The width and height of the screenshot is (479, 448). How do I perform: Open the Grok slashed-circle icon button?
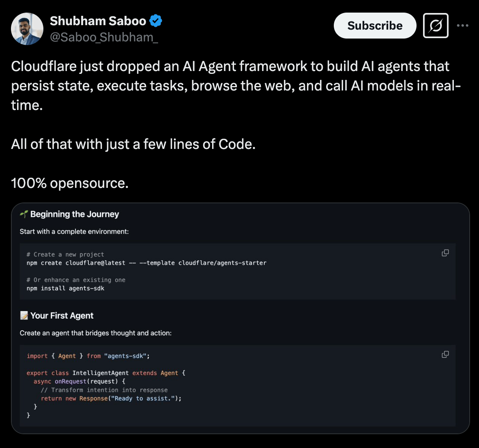coord(436,26)
